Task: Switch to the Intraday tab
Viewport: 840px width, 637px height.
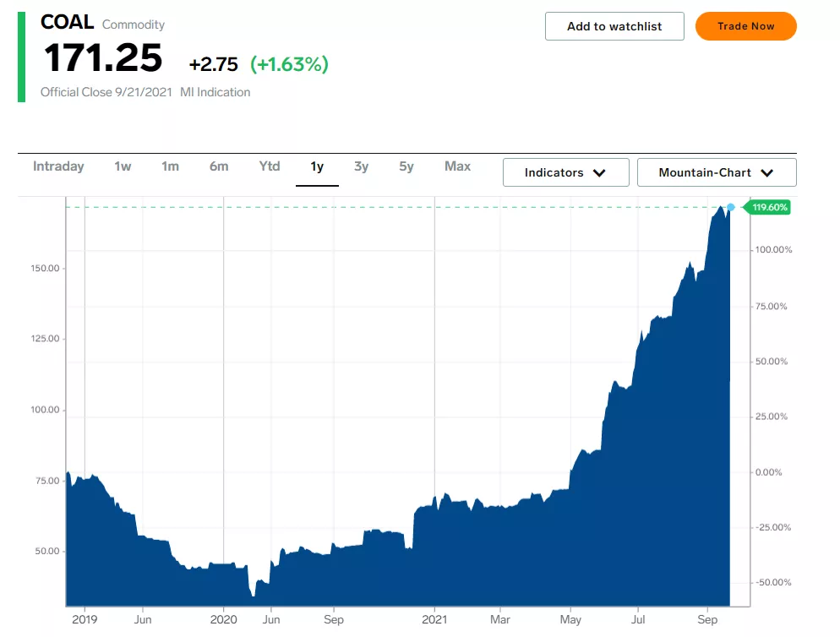Action: point(58,166)
